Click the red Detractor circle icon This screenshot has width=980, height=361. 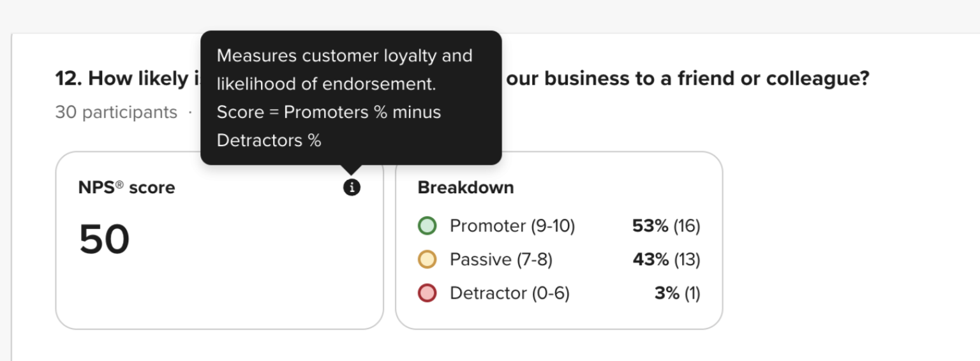427,293
